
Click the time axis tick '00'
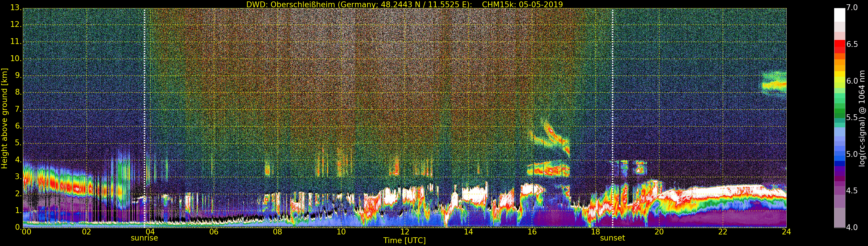pyautogui.click(x=26, y=232)
